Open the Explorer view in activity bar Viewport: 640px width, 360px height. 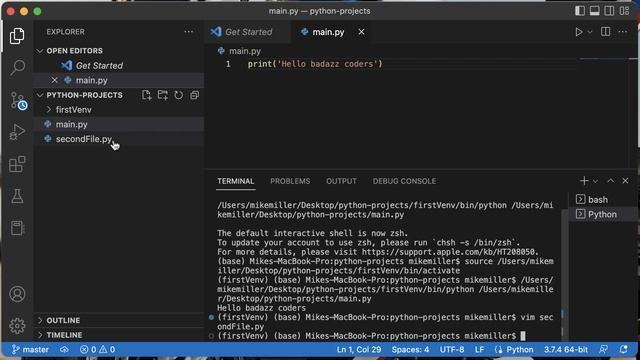[17, 36]
